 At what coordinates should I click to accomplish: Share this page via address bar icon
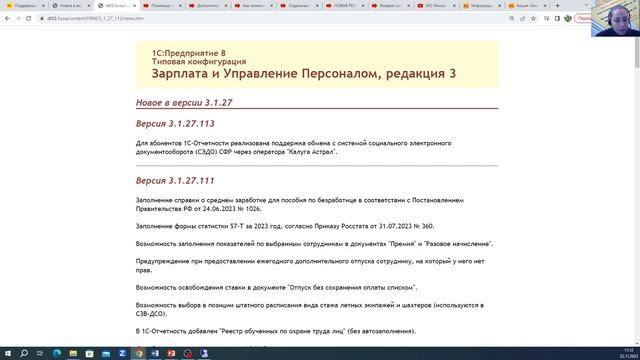pos(522,18)
